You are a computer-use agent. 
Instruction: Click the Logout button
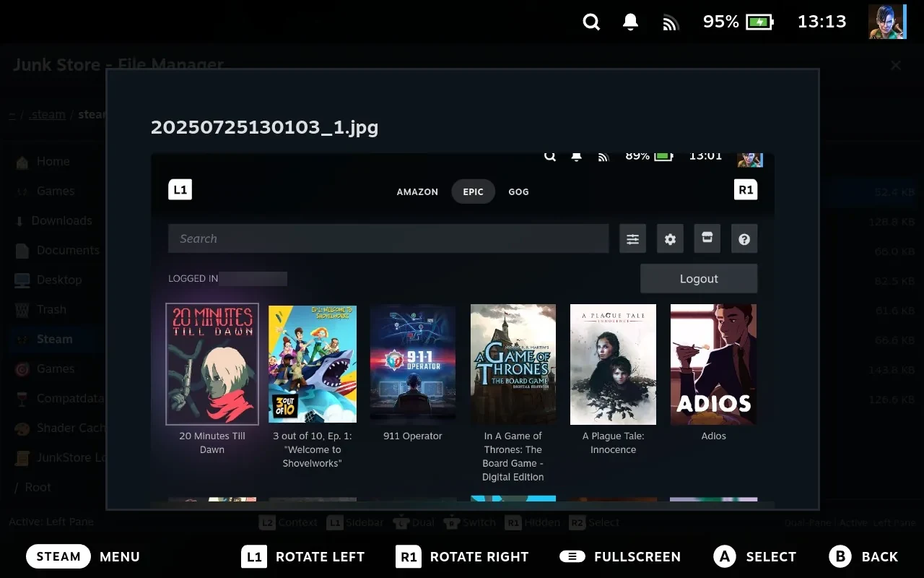click(x=699, y=279)
